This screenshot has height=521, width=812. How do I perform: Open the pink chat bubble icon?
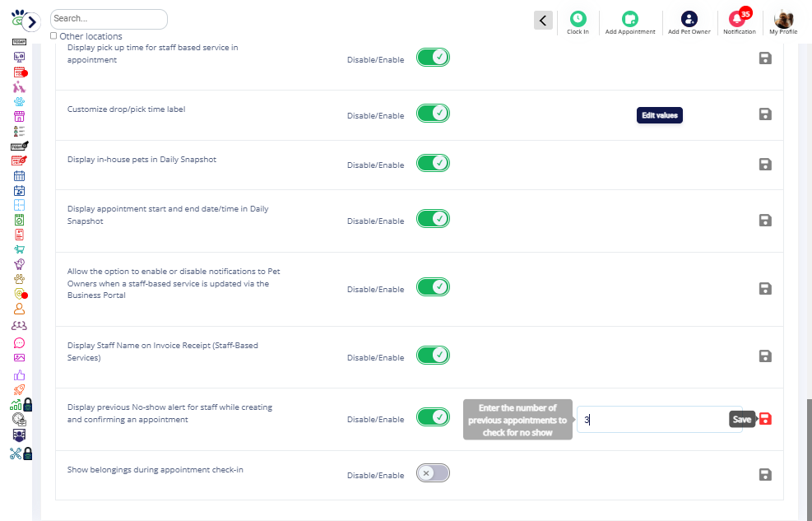point(19,343)
